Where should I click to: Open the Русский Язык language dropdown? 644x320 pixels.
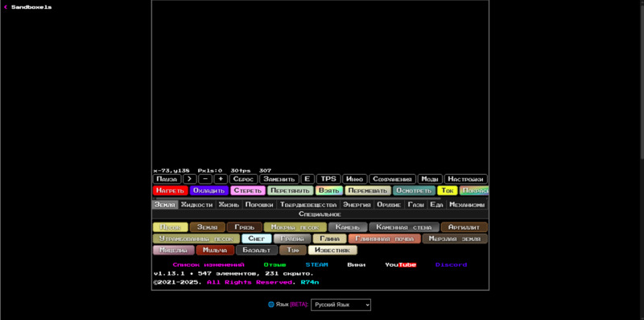(x=341, y=305)
